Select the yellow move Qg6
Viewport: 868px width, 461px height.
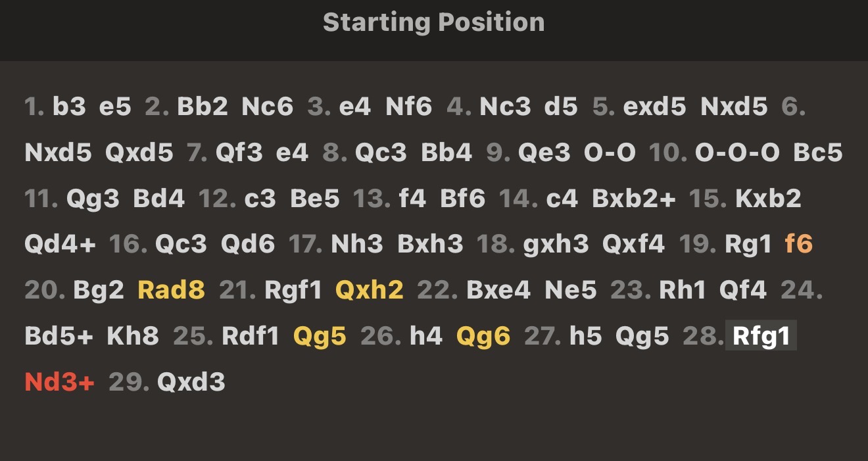483,336
